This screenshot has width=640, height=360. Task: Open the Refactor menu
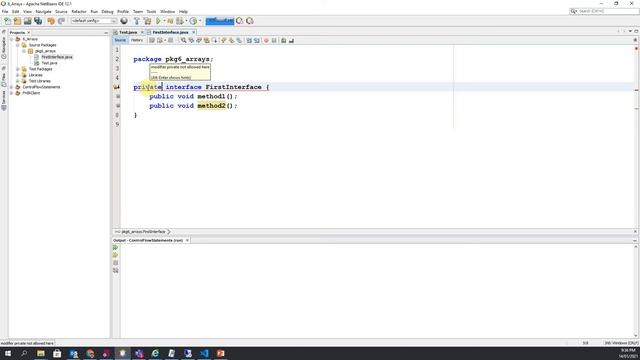coord(79,11)
